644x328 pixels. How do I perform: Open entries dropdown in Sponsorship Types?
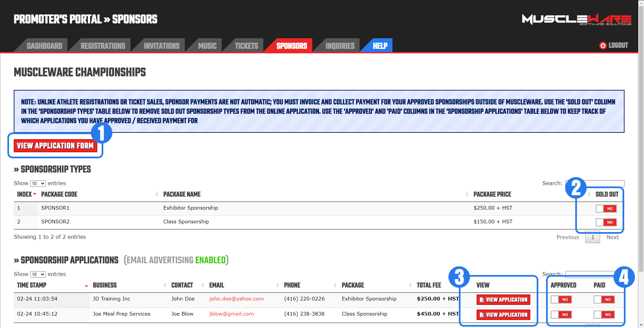click(38, 183)
